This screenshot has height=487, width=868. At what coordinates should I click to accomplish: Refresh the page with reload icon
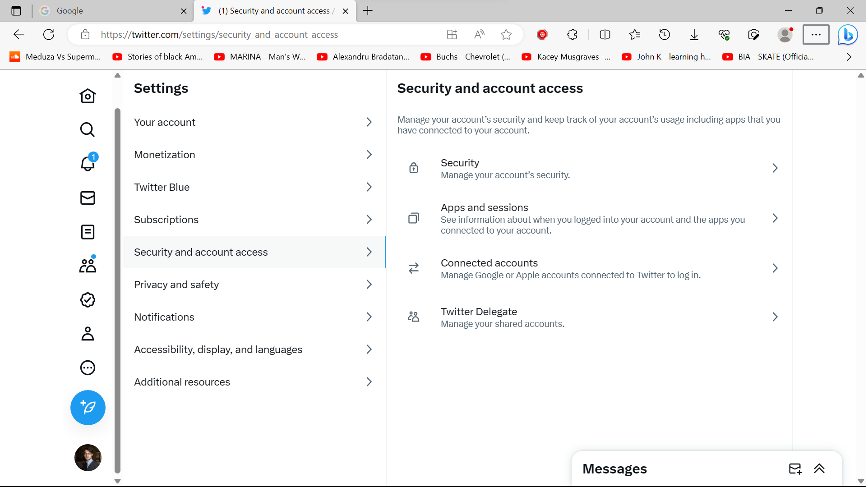point(49,35)
